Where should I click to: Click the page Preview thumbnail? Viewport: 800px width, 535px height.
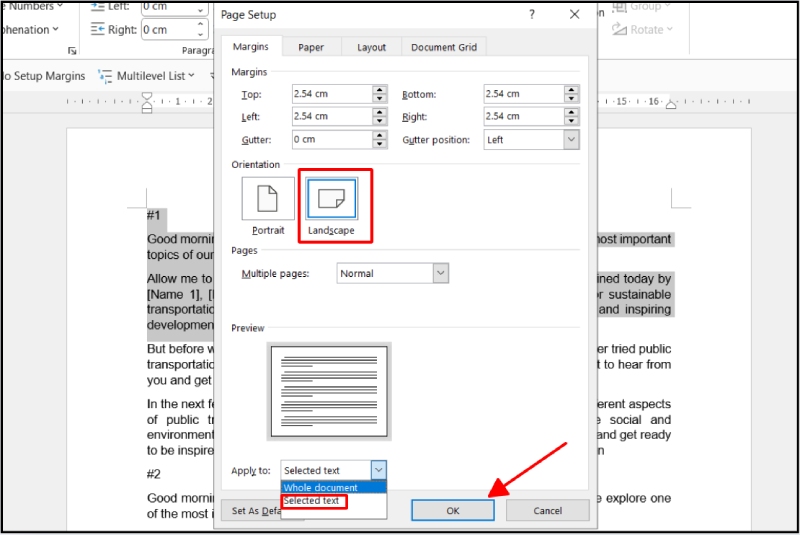pyautogui.click(x=329, y=392)
